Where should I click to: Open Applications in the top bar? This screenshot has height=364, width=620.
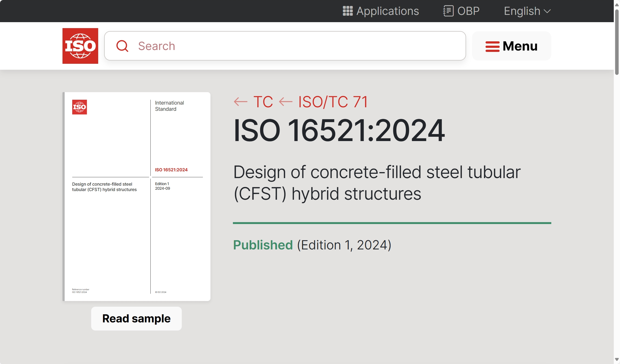coord(387,11)
